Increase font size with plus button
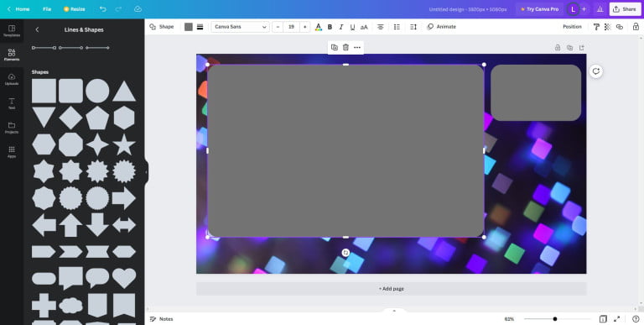Image resolution: width=644 pixels, height=325 pixels. [x=304, y=27]
